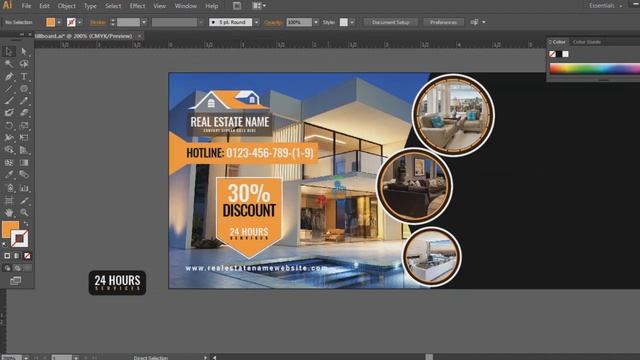This screenshot has height=360, width=640.
Task: Choose the Rotate tool
Action: click(9, 125)
